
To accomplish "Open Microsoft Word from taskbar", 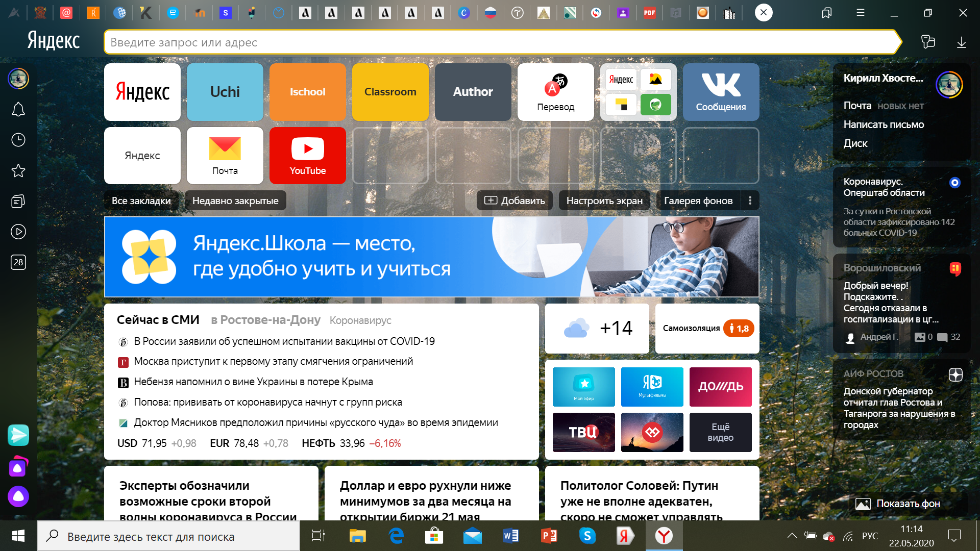I will pyautogui.click(x=511, y=536).
